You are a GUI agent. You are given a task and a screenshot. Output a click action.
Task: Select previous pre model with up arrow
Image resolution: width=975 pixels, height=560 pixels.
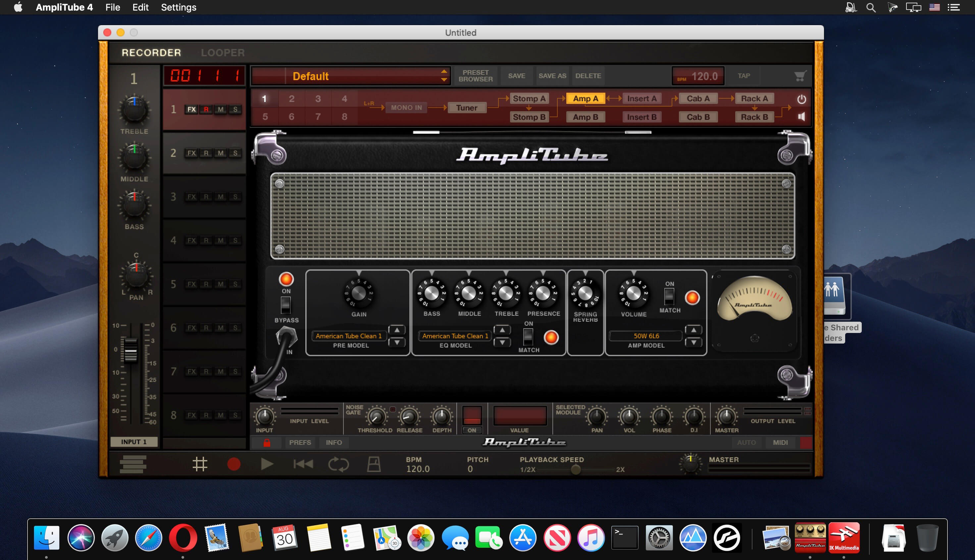point(397,330)
